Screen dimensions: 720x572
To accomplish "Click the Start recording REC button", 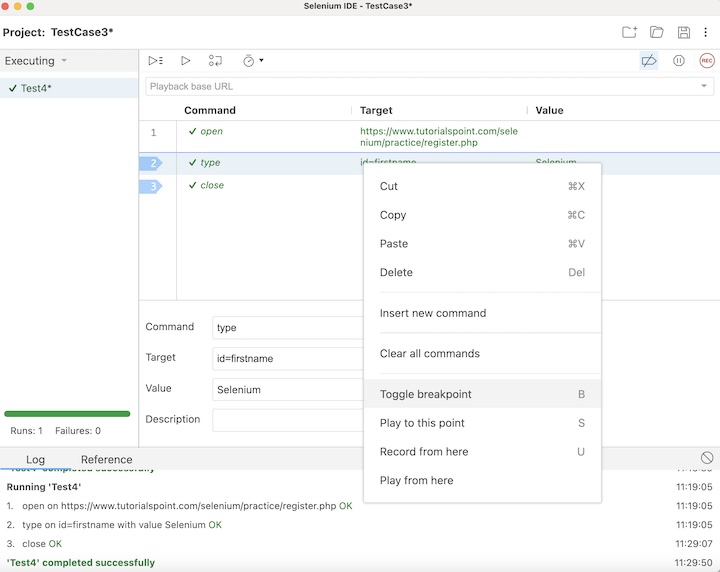I will coord(707,61).
